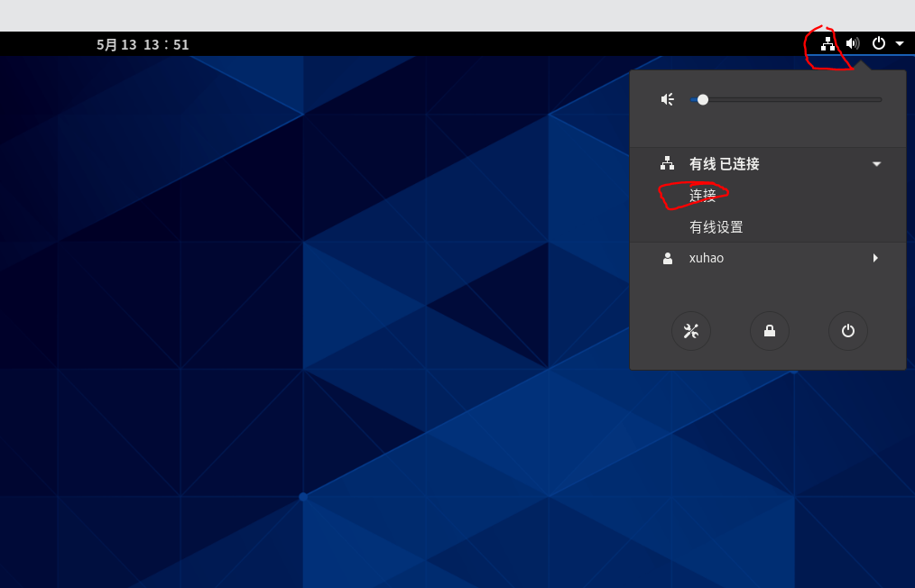915x588 pixels.
Task: Select the xuhao user entry
Action: click(x=707, y=258)
